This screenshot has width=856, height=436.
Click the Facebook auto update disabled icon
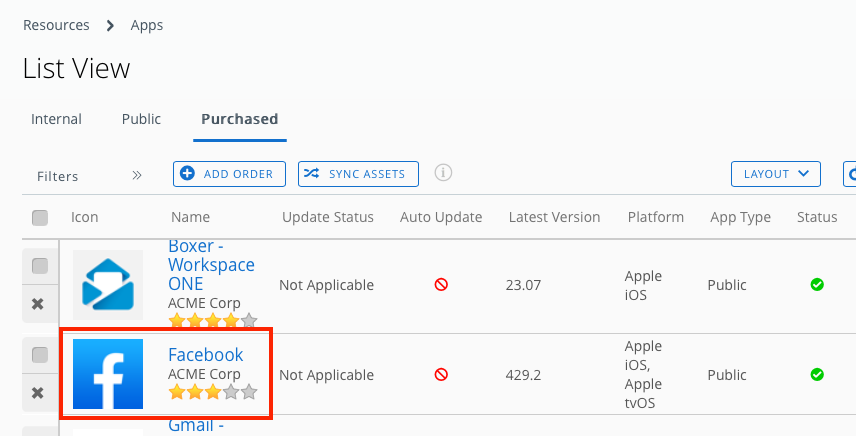tap(441, 375)
